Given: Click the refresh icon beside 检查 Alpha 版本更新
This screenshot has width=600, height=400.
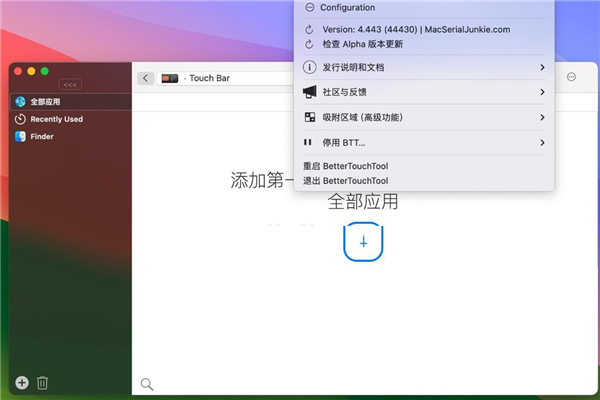Looking at the screenshot, I should click(x=309, y=44).
